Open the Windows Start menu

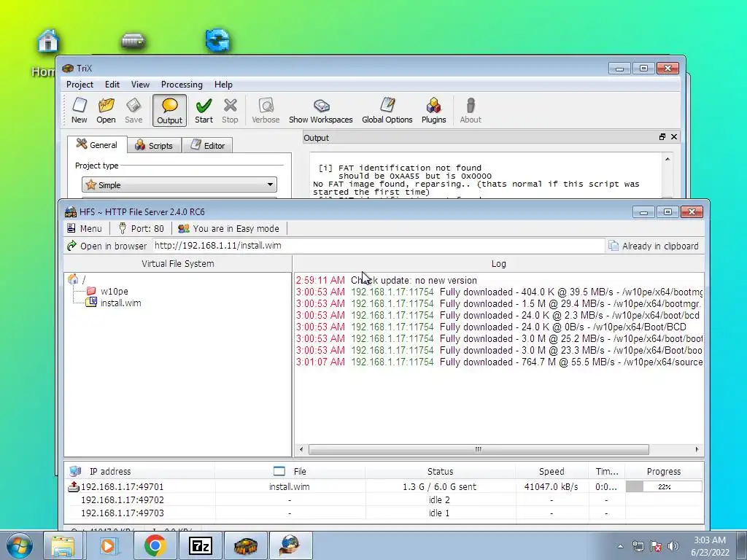pyautogui.click(x=20, y=545)
